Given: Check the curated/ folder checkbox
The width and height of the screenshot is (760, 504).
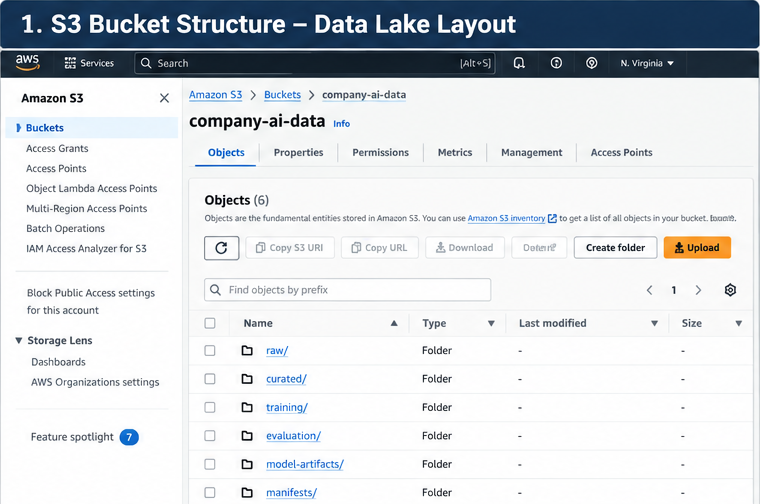Looking at the screenshot, I should click(210, 378).
